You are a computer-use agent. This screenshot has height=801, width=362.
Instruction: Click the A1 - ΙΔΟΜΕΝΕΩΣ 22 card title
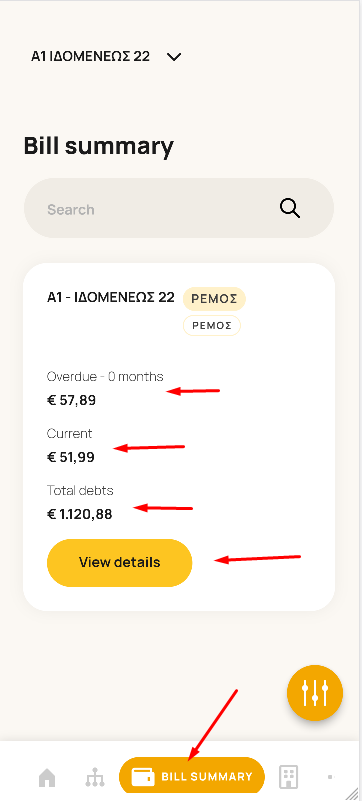[x=111, y=297]
